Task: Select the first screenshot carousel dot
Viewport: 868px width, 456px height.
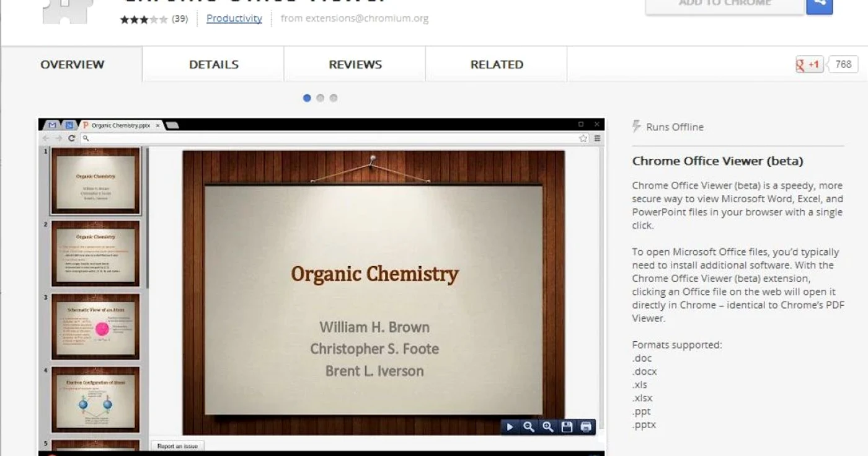Action: pyautogui.click(x=307, y=98)
